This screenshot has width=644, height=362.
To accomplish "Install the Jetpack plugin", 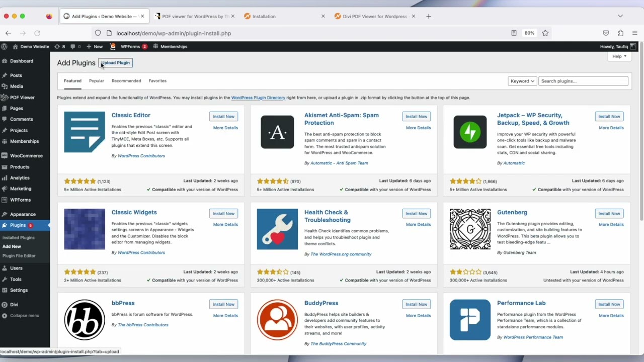I will [609, 117].
